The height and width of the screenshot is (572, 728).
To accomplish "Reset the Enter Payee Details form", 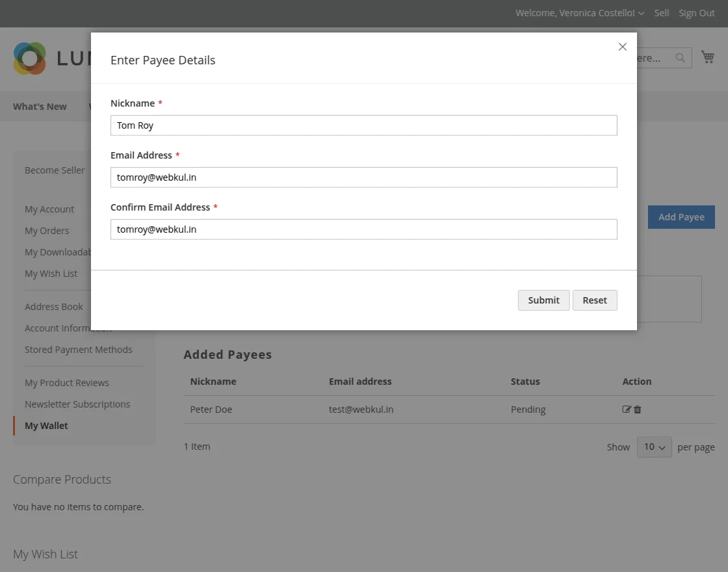I will coord(594,300).
